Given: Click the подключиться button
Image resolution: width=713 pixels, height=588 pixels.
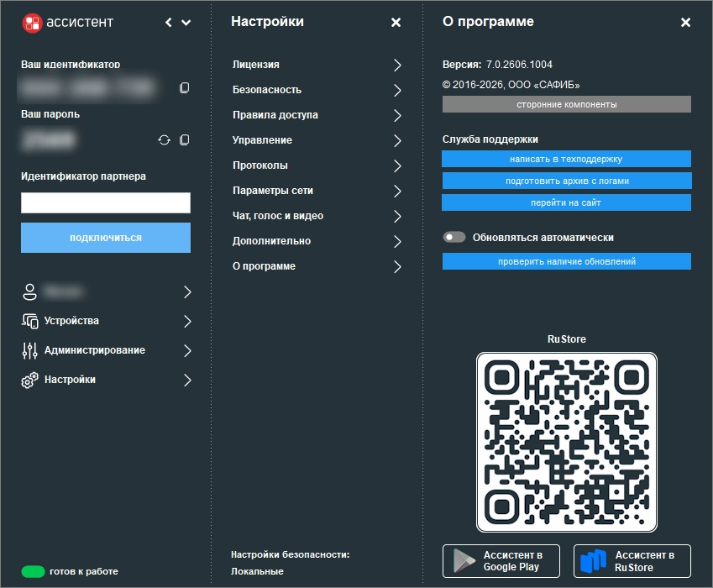Looking at the screenshot, I should [x=106, y=238].
